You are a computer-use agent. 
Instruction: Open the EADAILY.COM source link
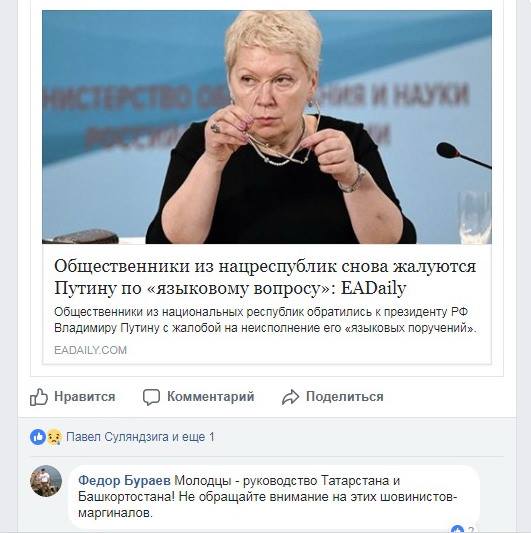(x=90, y=350)
